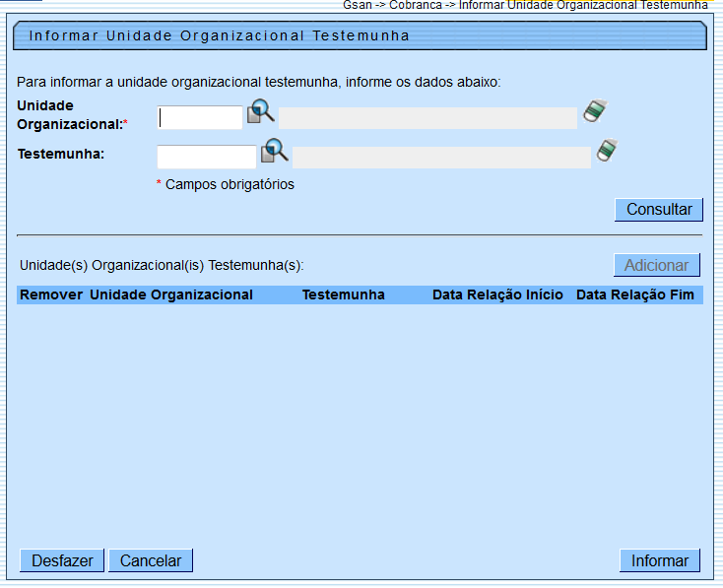Screen dimensions: 723x588
Task: Click the Remover column header
Action: [51, 294]
